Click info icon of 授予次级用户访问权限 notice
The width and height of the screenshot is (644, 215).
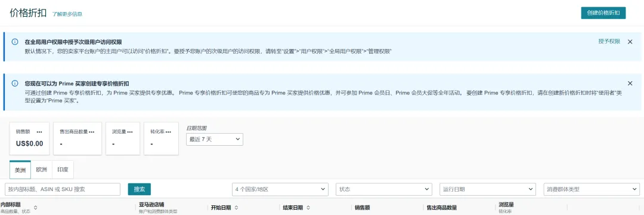coord(15,42)
